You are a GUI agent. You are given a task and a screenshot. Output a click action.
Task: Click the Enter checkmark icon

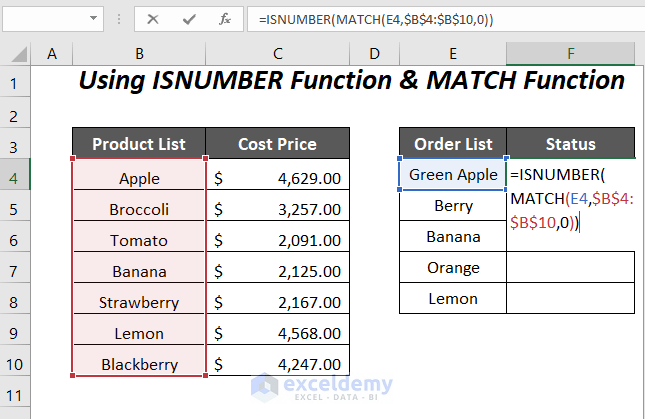pyautogui.click(x=189, y=18)
